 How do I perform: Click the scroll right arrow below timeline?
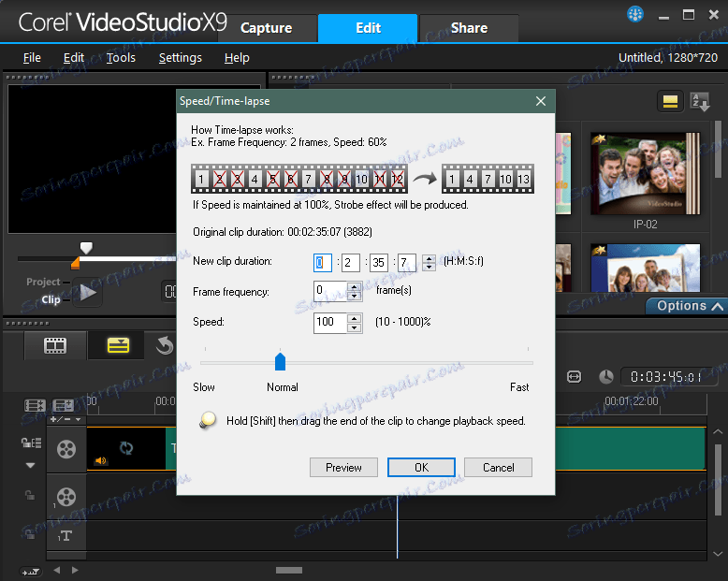[75, 570]
